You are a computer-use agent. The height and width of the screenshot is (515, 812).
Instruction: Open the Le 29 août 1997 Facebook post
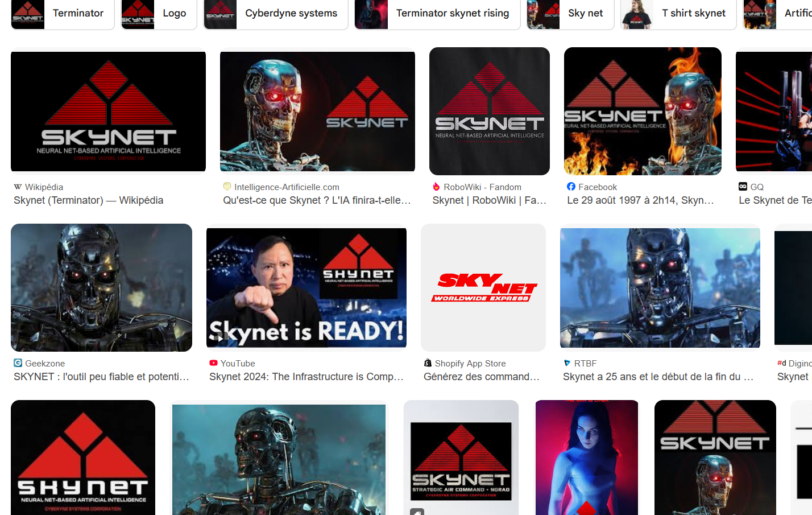point(640,200)
